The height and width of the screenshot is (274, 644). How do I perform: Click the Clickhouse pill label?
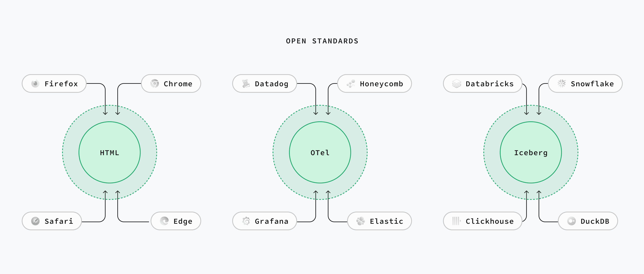pos(483,221)
